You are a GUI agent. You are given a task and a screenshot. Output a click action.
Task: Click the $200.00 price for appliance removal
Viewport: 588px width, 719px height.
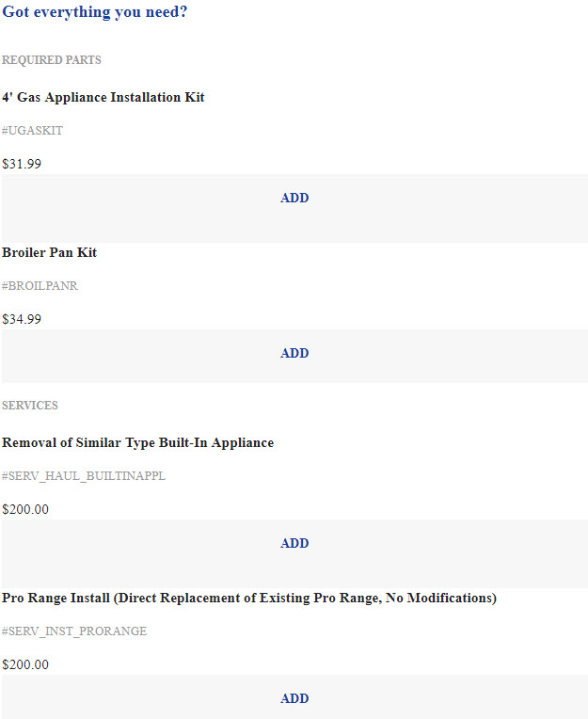[25, 509]
